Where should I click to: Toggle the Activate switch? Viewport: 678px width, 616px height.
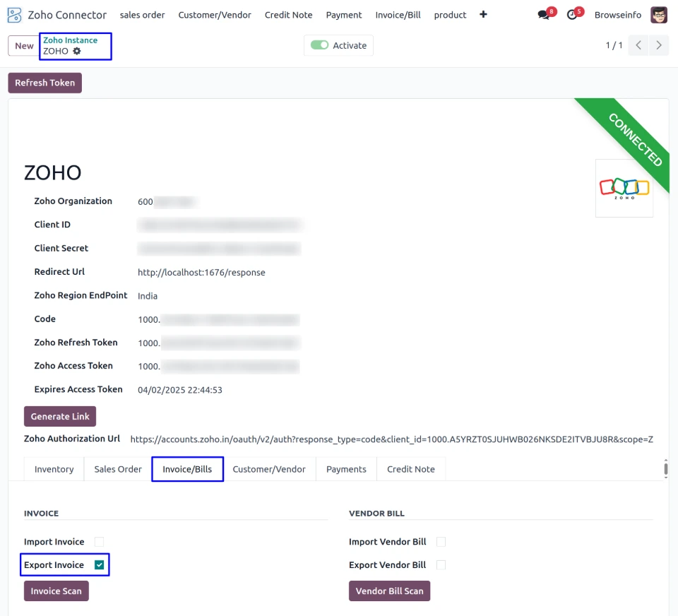tap(320, 45)
